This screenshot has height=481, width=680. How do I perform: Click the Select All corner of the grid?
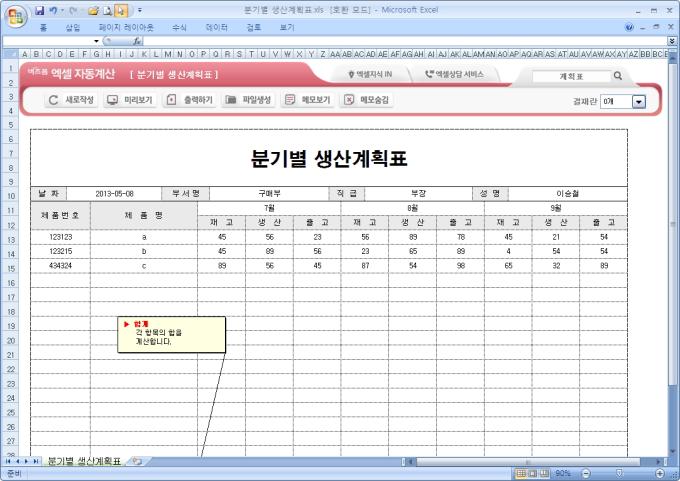(10, 54)
